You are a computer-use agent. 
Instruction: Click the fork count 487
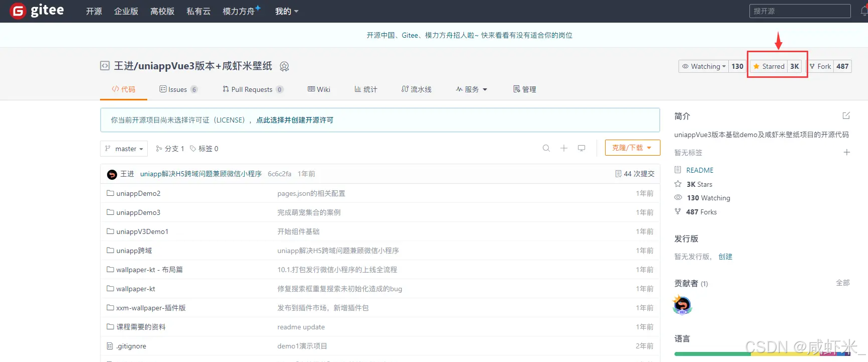click(843, 66)
